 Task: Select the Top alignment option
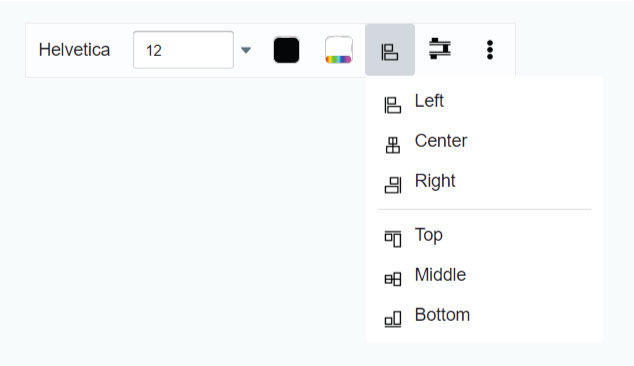(x=484, y=239)
